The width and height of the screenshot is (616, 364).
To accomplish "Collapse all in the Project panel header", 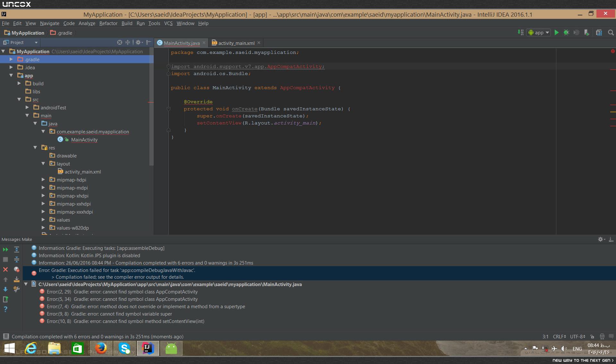I will click(x=128, y=42).
